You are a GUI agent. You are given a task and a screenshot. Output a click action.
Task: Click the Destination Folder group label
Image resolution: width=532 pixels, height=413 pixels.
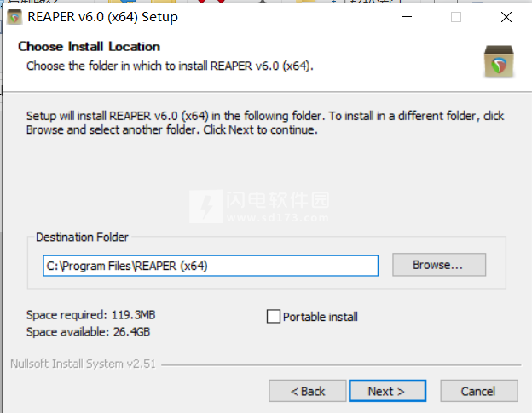tap(82, 238)
